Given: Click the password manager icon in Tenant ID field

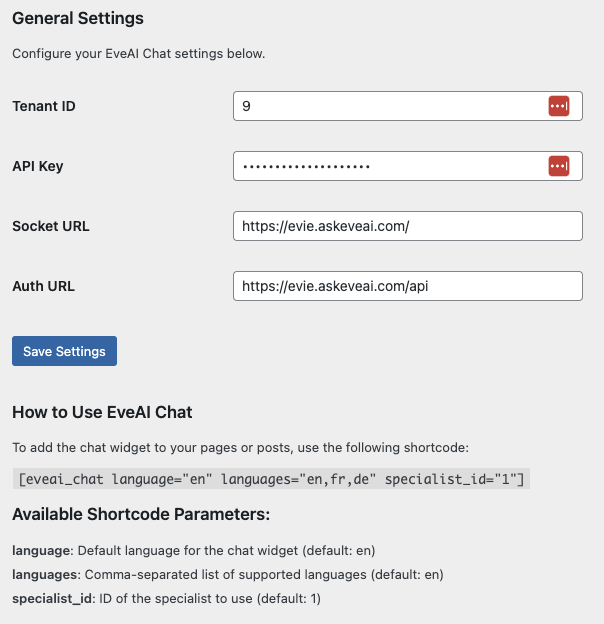Looking at the screenshot, I should pyautogui.click(x=558, y=106).
